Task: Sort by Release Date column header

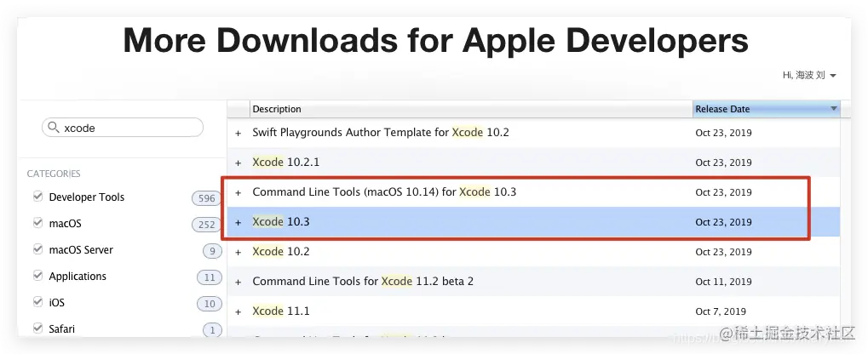Action: click(x=766, y=109)
